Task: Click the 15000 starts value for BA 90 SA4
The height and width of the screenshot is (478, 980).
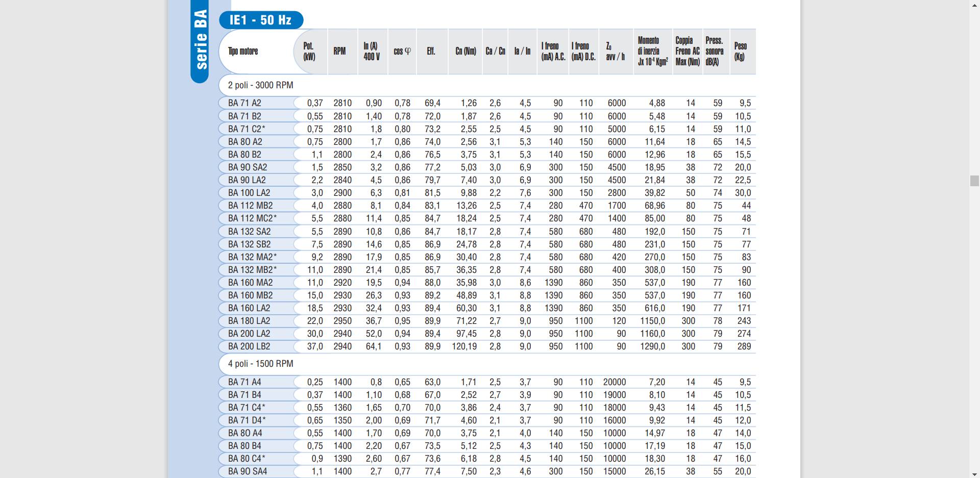Action: point(615,471)
